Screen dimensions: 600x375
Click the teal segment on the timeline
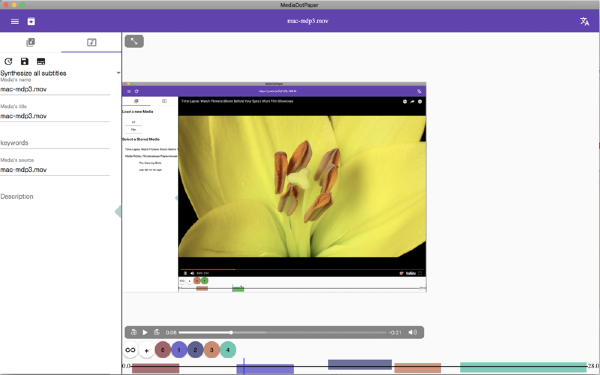pos(523,367)
